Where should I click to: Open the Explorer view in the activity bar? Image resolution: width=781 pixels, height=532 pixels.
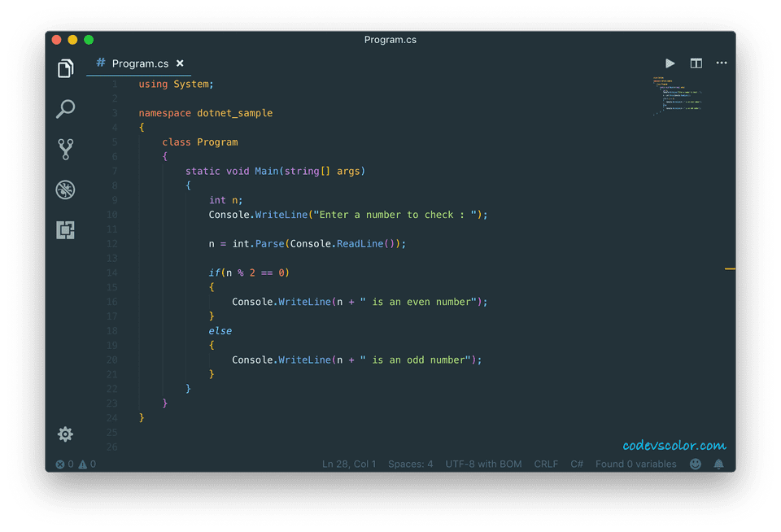pos(65,68)
